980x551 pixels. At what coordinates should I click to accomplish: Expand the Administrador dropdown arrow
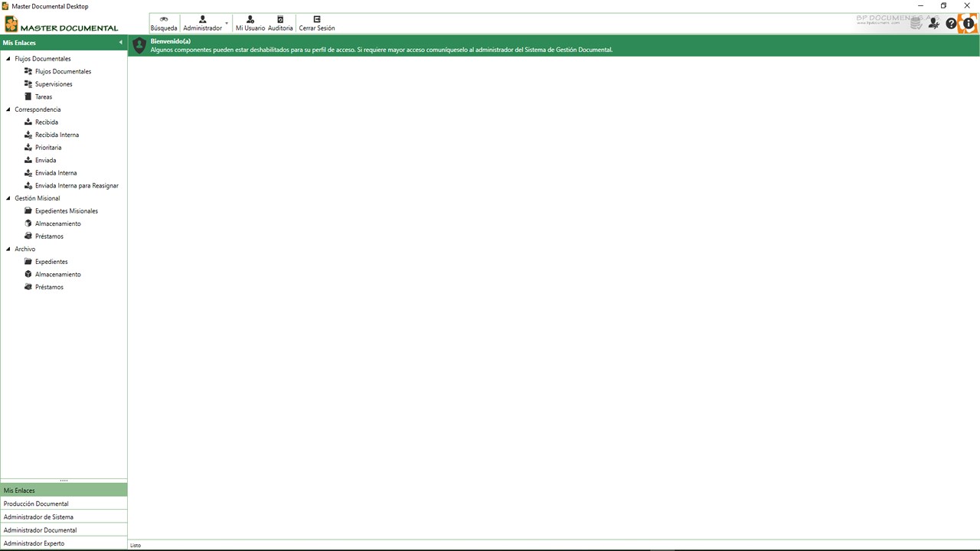coord(227,24)
